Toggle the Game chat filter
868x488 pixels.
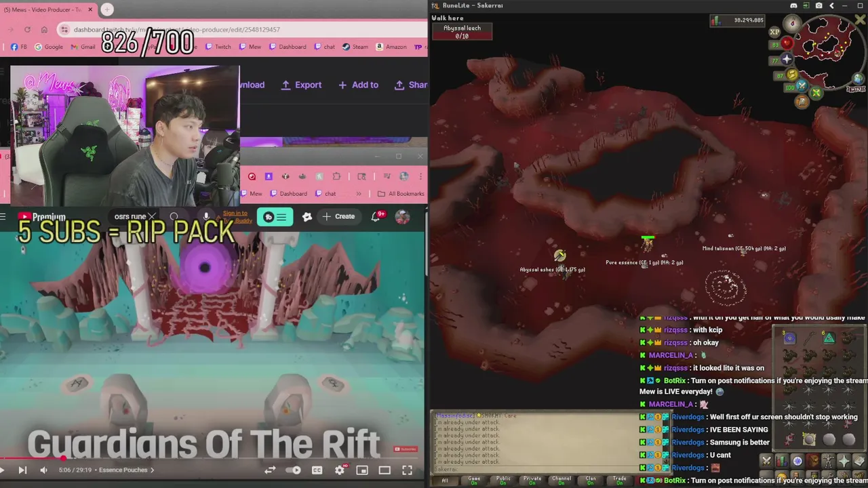[x=474, y=480]
